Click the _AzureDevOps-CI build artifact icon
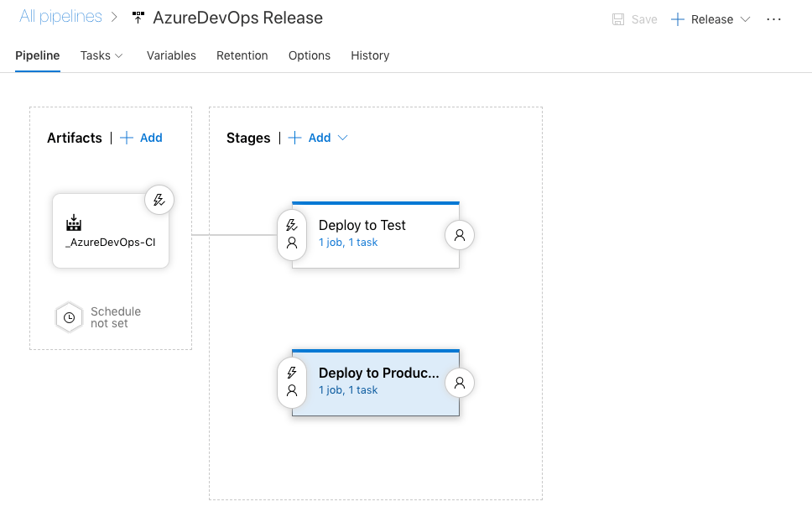This screenshot has width=812, height=512. (x=74, y=223)
